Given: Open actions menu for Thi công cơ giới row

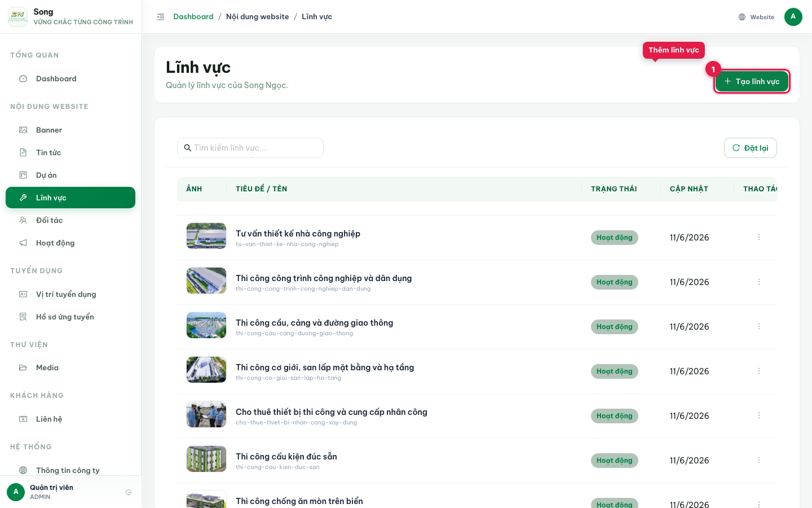Looking at the screenshot, I should [x=759, y=371].
